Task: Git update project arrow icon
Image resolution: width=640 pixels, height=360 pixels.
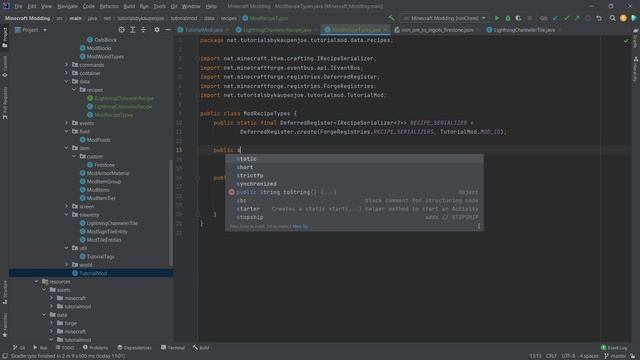Action: tap(556, 18)
